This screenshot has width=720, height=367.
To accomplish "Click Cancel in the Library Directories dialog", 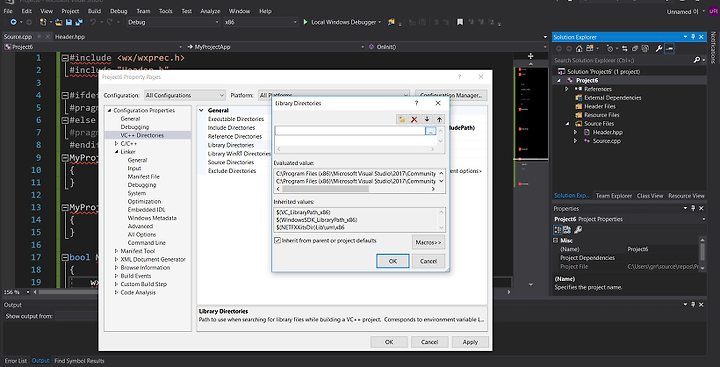I will click(428, 261).
